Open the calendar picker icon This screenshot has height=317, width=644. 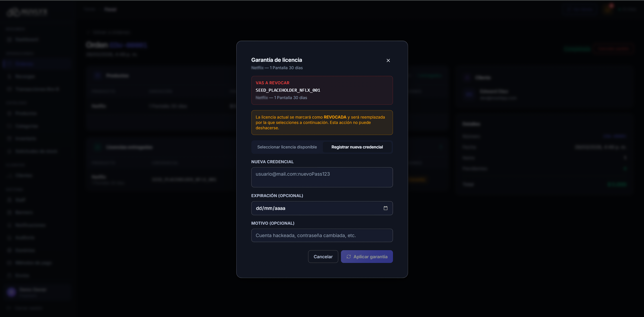click(385, 208)
